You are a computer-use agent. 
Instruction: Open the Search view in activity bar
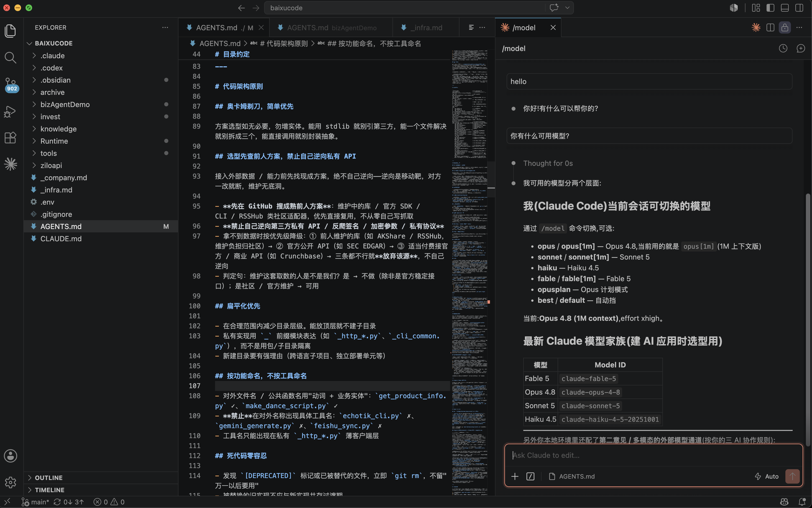[11, 57]
